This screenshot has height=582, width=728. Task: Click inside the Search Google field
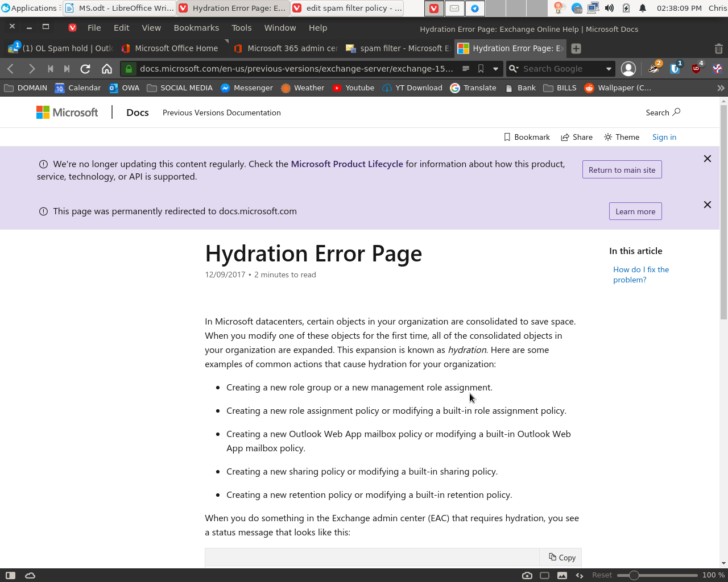coord(561,69)
